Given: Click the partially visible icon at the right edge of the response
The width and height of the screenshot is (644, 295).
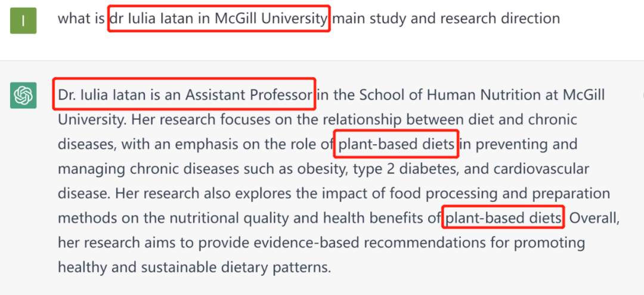Looking at the screenshot, I should tap(642, 95).
